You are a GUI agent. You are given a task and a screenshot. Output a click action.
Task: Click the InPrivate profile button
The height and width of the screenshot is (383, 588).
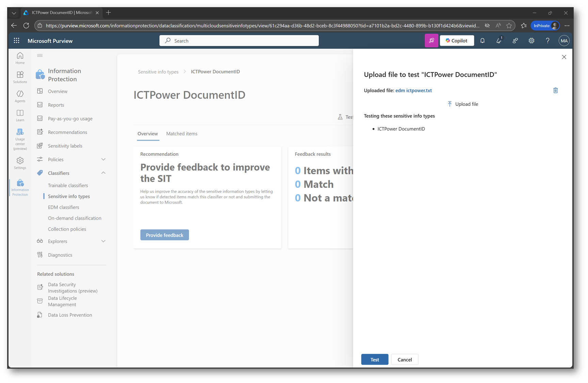545,26
